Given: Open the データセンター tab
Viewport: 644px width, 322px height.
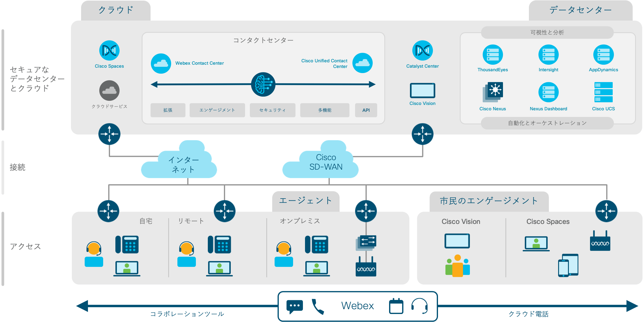Looking at the screenshot, I should (580, 10).
